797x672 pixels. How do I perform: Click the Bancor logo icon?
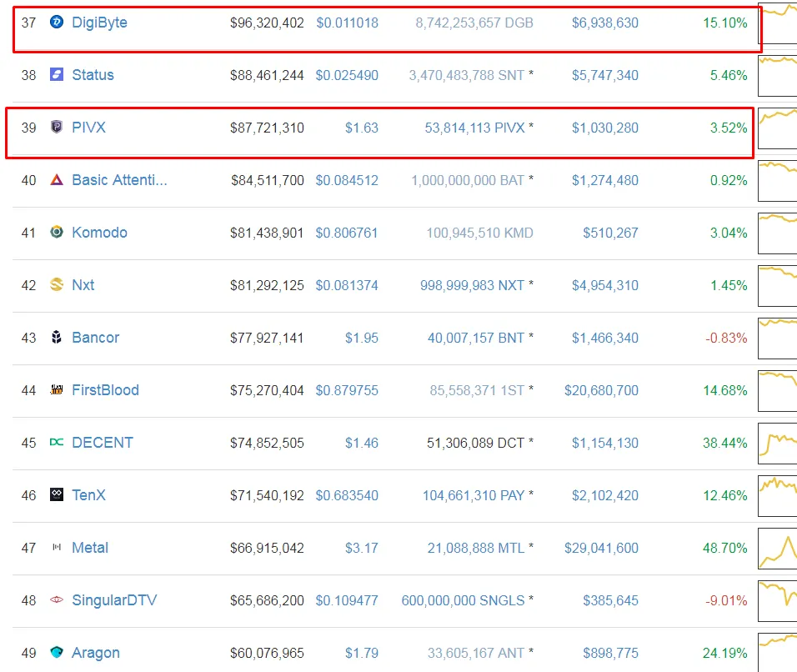57,337
